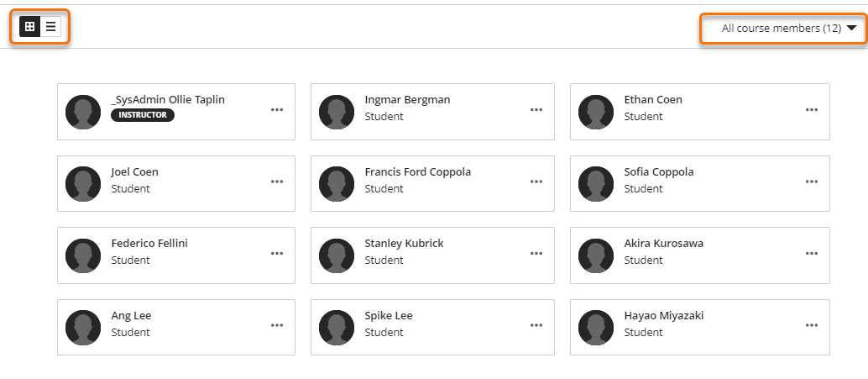Viewport: 868px width, 379px height.
Task: Open more options for Akira Kurosawa
Action: [812, 253]
